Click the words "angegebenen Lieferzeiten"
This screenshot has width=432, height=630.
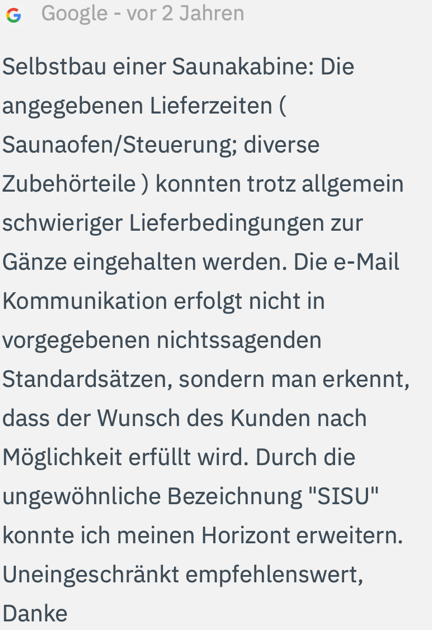pos(137,106)
